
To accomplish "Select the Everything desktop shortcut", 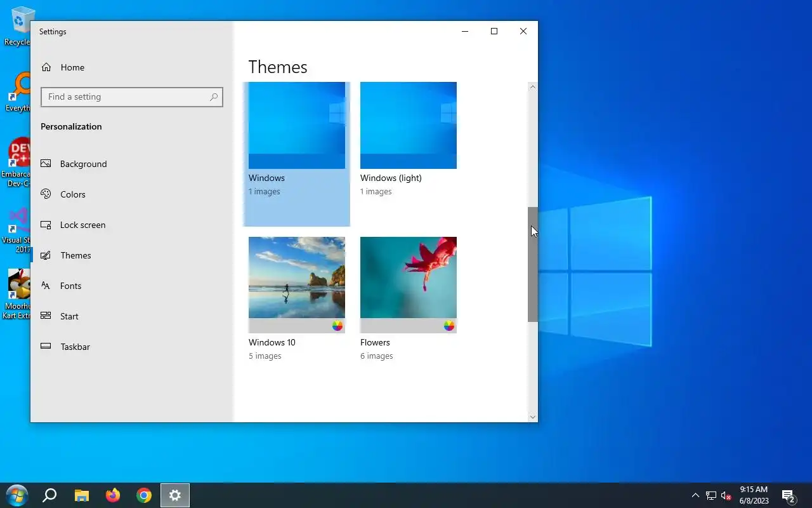I will pos(20,92).
